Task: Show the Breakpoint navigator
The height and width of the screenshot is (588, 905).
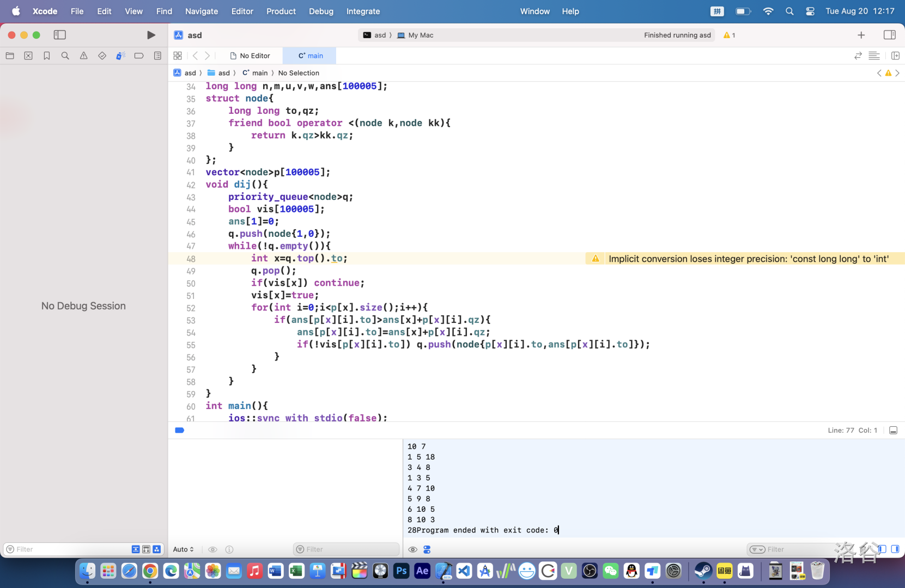Action: click(139, 56)
